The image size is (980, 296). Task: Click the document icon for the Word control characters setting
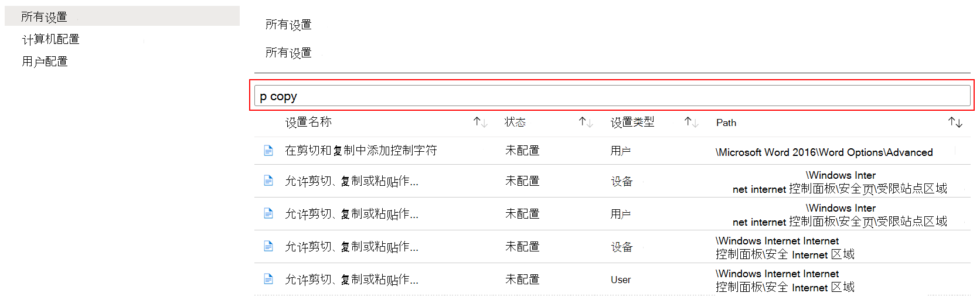pos(268,151)
